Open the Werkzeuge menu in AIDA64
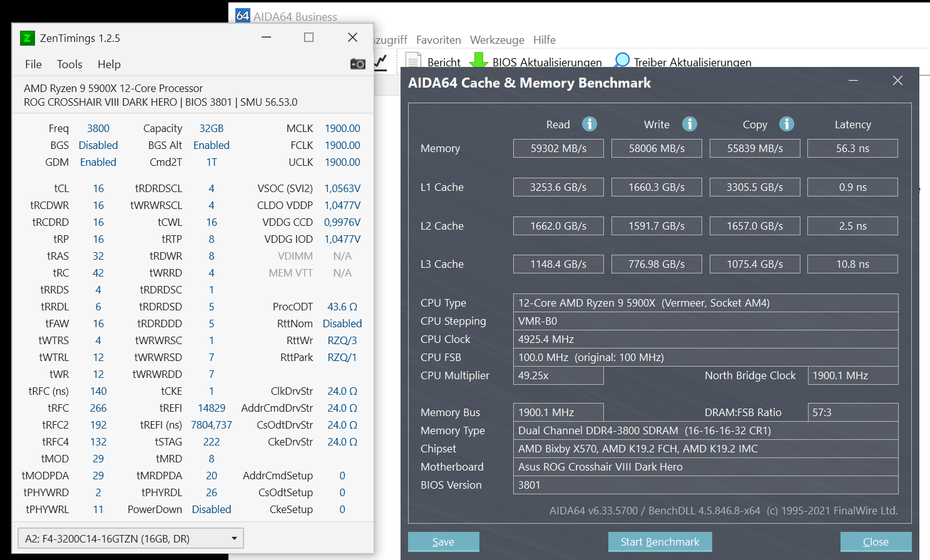The width and height of the screenshot is (930, 560). pos(498,40)
